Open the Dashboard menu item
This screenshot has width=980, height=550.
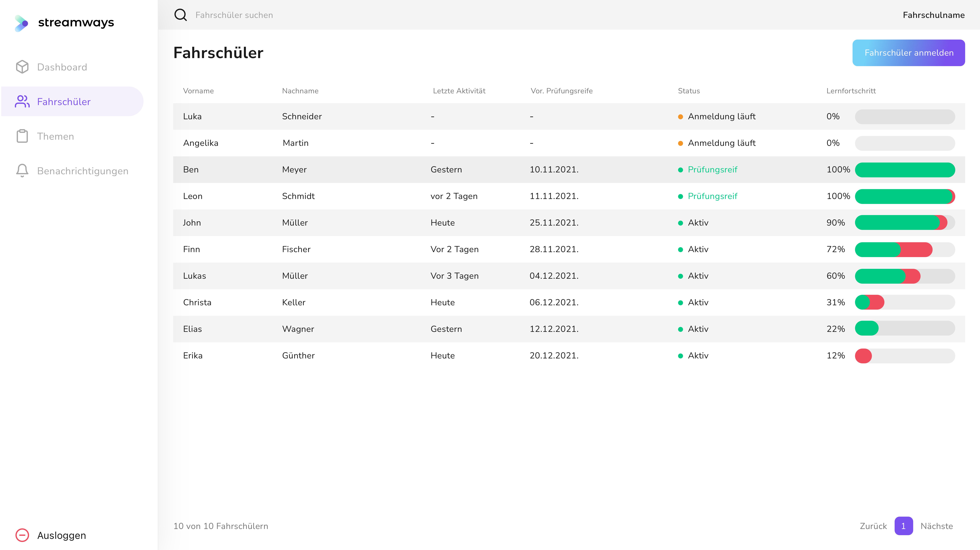(x=62, y=67)
